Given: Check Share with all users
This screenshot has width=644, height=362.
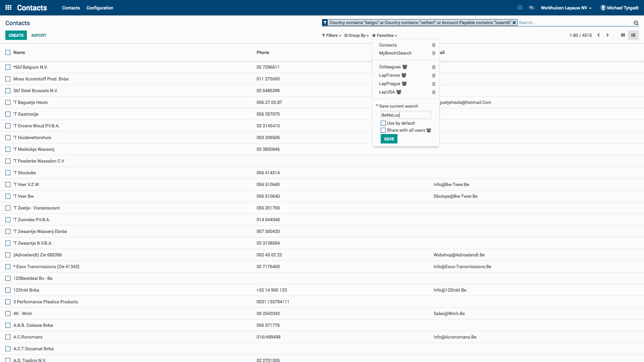Looking at the screenshot, I should pos(383,130).
